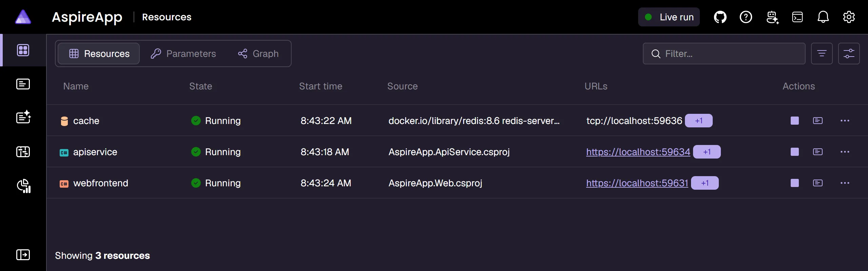Expand the sidebar navigation panel icon

click(23, 255)
